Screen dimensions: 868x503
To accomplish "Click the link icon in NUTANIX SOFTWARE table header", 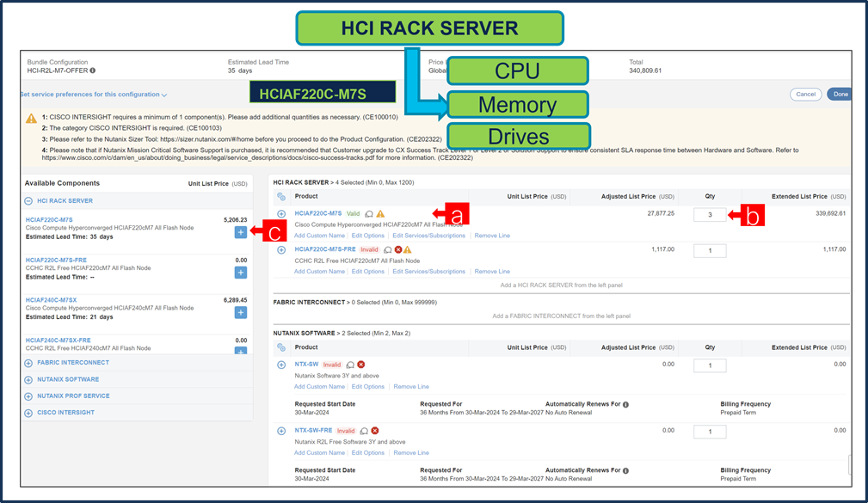I will tap(281, 347).
